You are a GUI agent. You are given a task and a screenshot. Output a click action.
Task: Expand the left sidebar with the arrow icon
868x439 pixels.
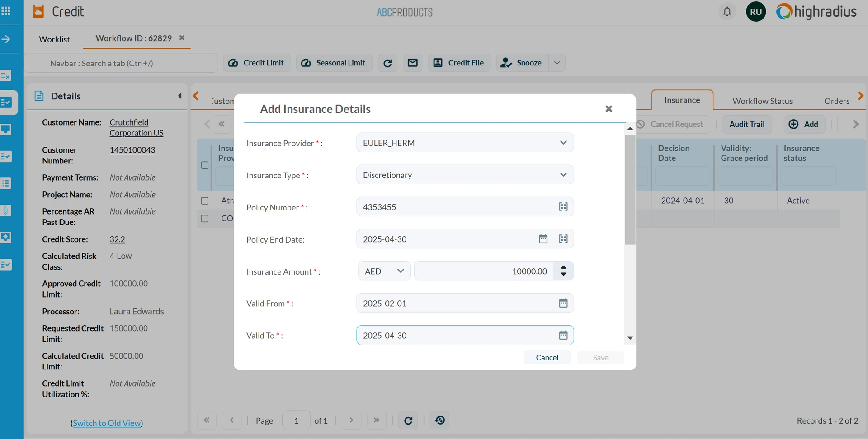click(6, 39)
